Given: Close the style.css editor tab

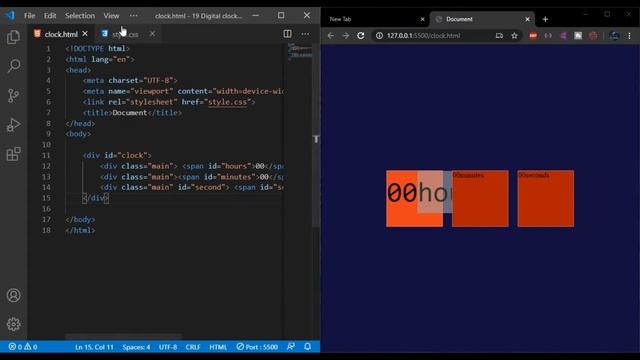Looking at the screenshot, I should (152, 34).
